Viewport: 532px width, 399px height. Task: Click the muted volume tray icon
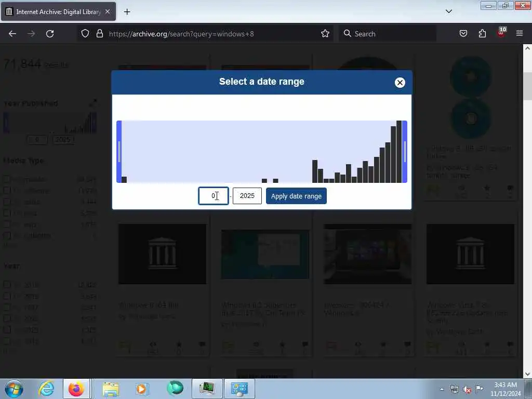pos(467,390)
